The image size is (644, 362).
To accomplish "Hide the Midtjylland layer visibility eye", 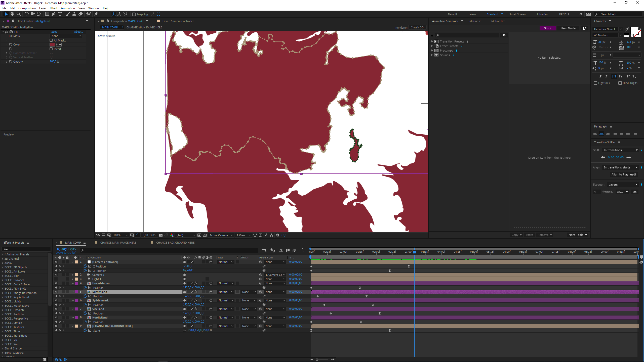I will 56,292.
